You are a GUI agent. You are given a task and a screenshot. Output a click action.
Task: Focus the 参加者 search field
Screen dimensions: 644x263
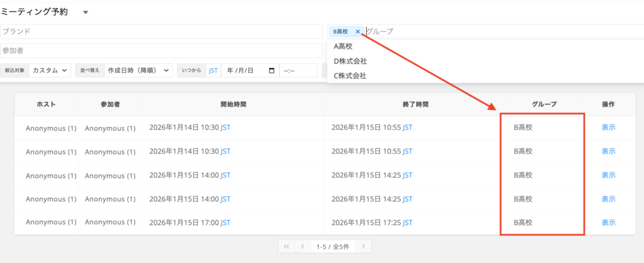click(x=161, y=50)
